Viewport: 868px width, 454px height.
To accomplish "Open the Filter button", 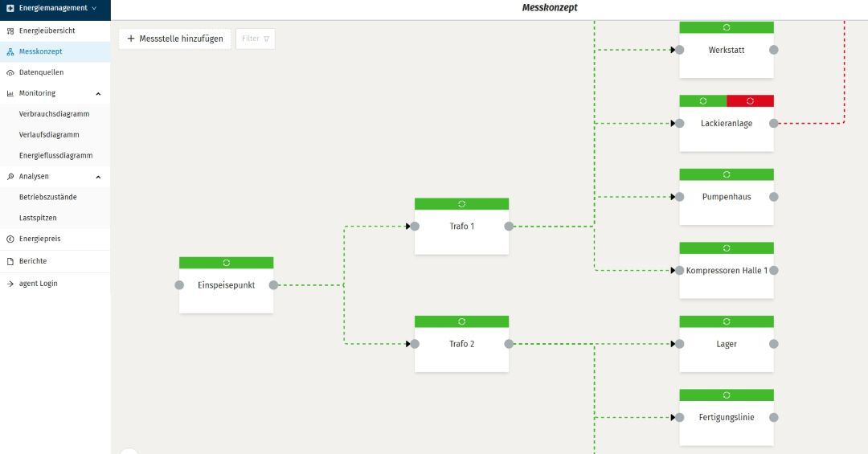I will tap(256, 39).
